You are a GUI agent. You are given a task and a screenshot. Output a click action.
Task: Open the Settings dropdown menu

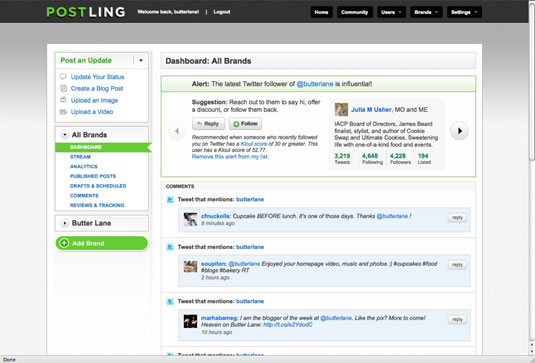464,12
